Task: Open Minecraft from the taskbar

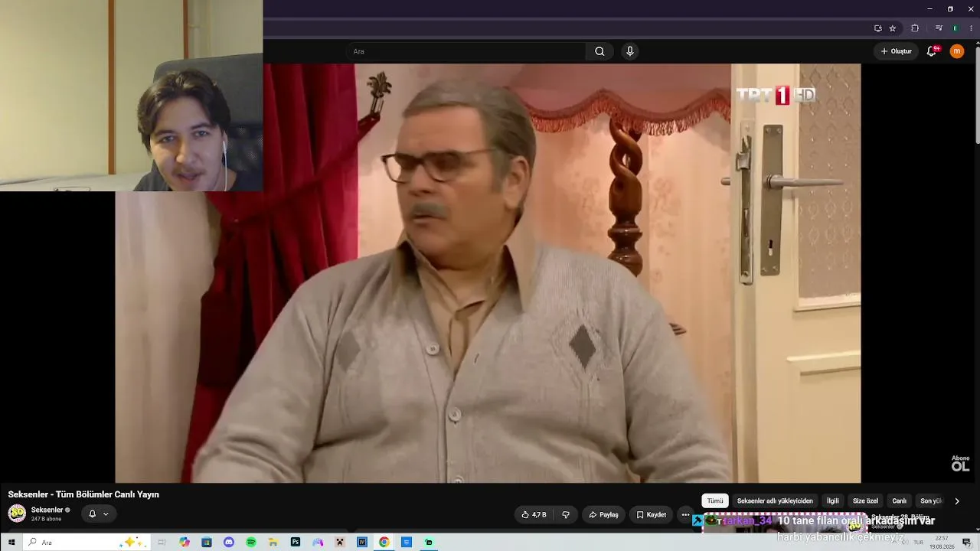Action: coord(340,543)
